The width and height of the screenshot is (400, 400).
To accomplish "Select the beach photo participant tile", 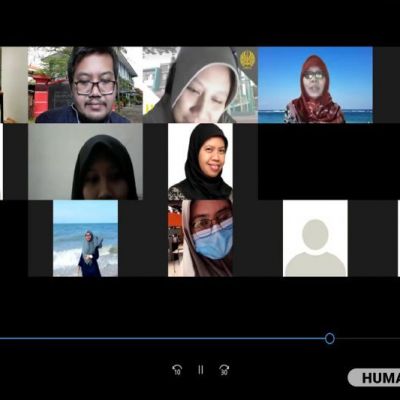I will 85,238.
